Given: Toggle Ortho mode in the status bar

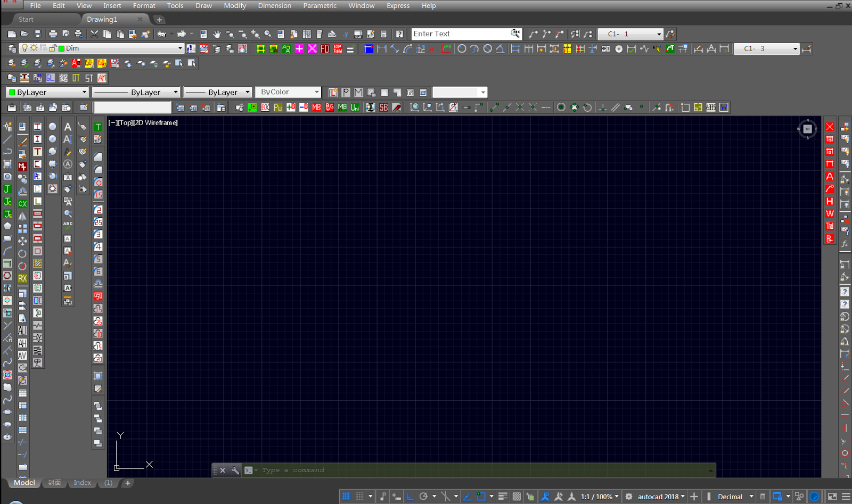Looking at the screenshot, I should pyautogui.click(x=410, y=497).
